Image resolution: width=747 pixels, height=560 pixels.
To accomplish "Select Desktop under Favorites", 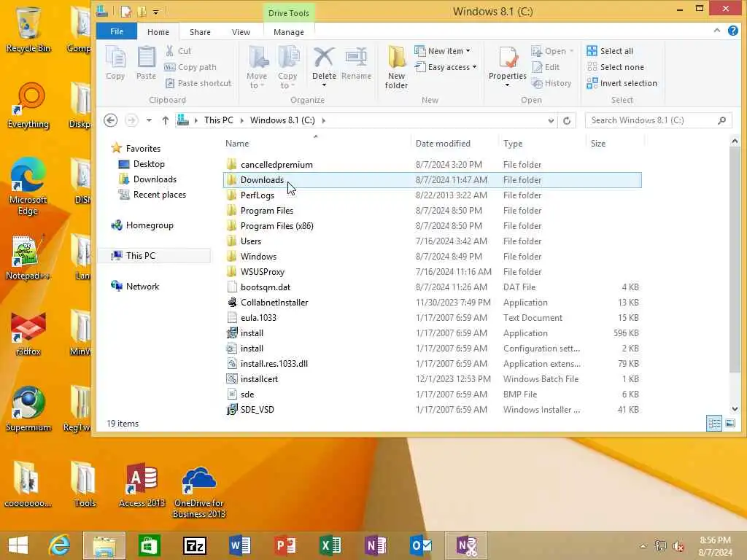I will [149, 164].
